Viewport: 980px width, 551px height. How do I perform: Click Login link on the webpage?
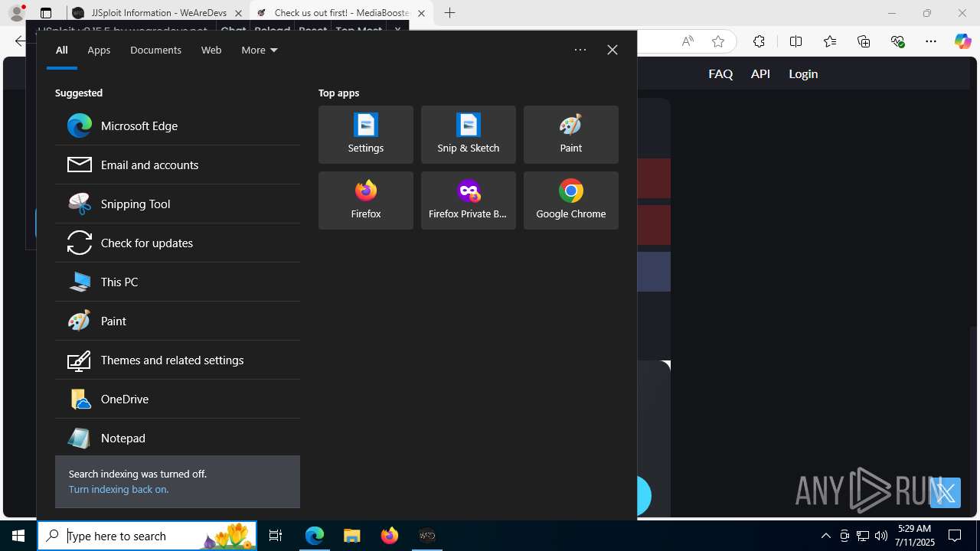coord(803,74)
